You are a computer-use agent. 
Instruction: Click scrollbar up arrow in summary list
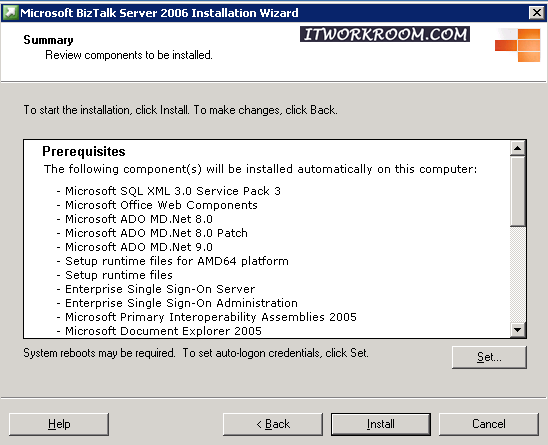pyautogui.click(x=518, y=149)
